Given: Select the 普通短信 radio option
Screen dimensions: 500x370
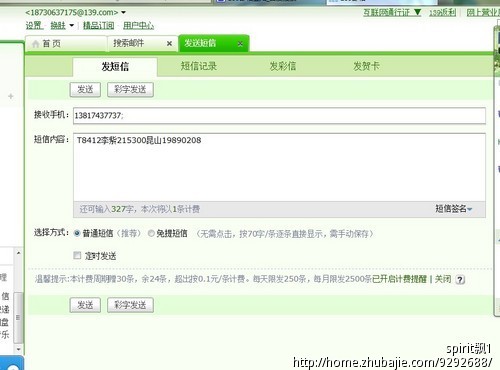Looking at the screenshot, I should coord(77,233).
